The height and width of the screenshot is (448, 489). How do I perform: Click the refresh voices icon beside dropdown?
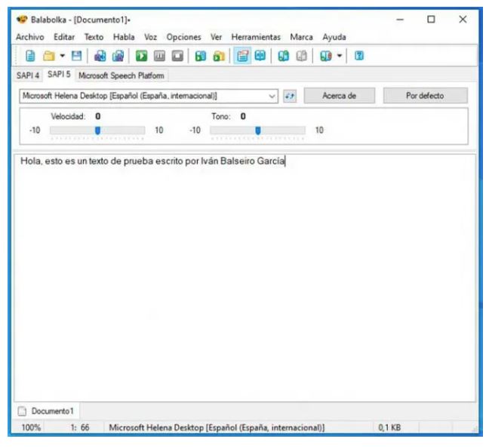coord(290,96)
